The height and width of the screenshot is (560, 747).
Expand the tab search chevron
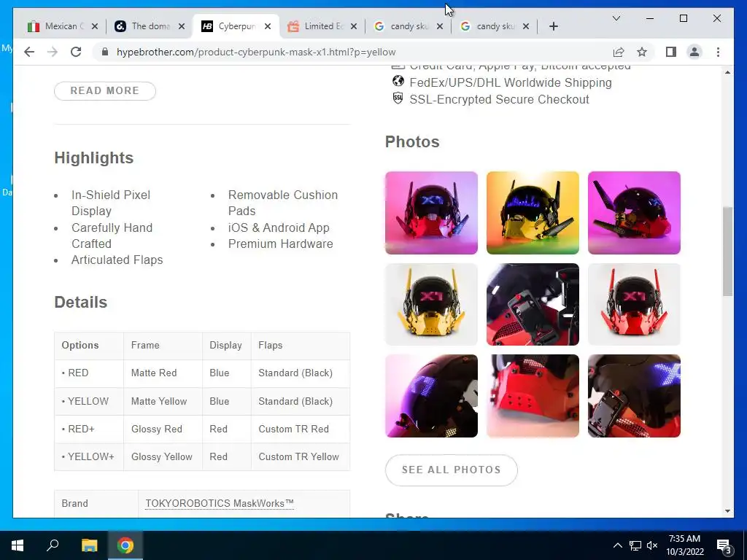(616, 18)
